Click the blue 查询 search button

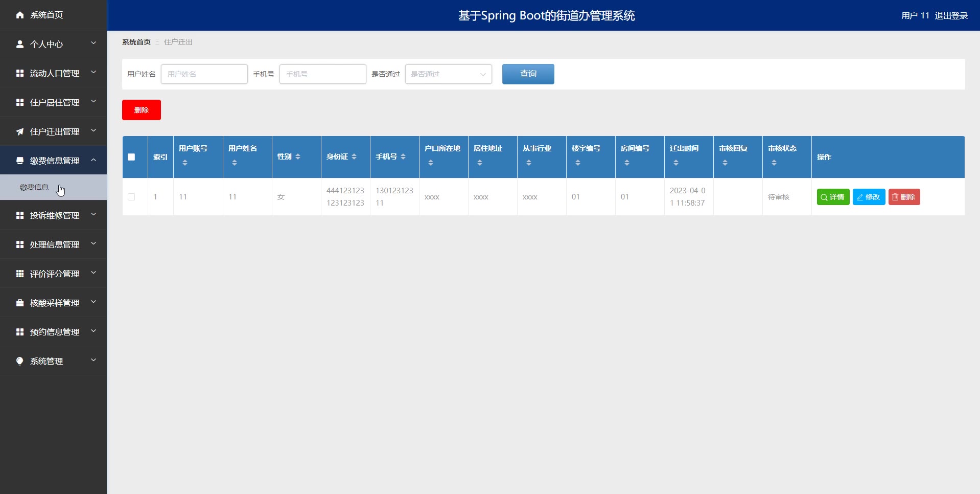(x=528, y=74)
